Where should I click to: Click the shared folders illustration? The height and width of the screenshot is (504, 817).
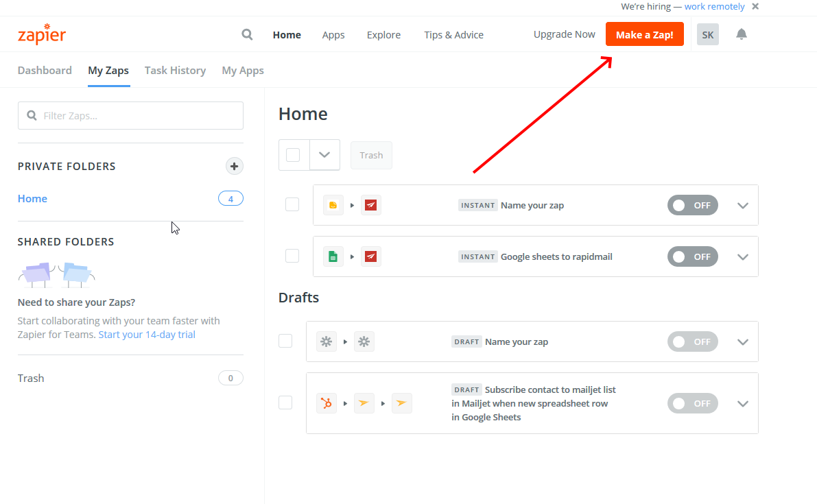click(56, 275)
